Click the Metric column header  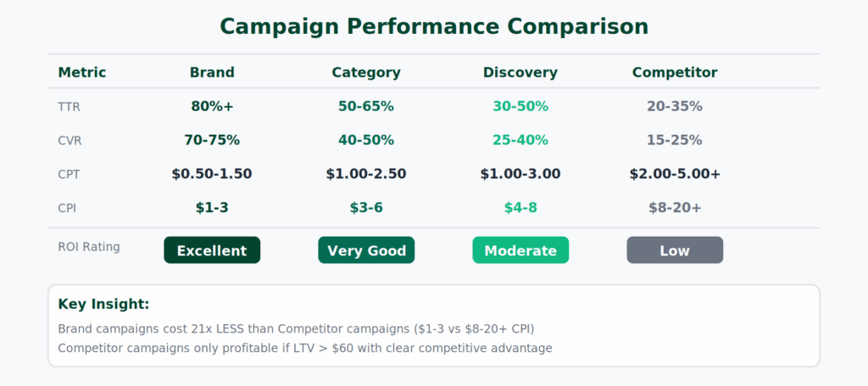tap(82, 72)
